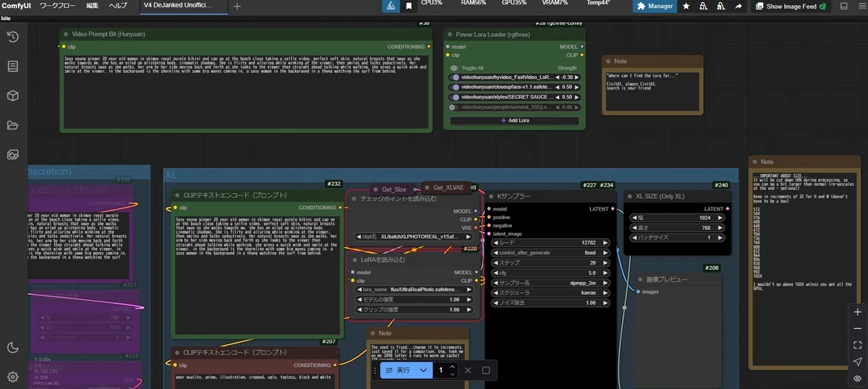868x389 pixels.
Task: Decrease ステップ value with left arrow
Action: [x=496, y=263]
